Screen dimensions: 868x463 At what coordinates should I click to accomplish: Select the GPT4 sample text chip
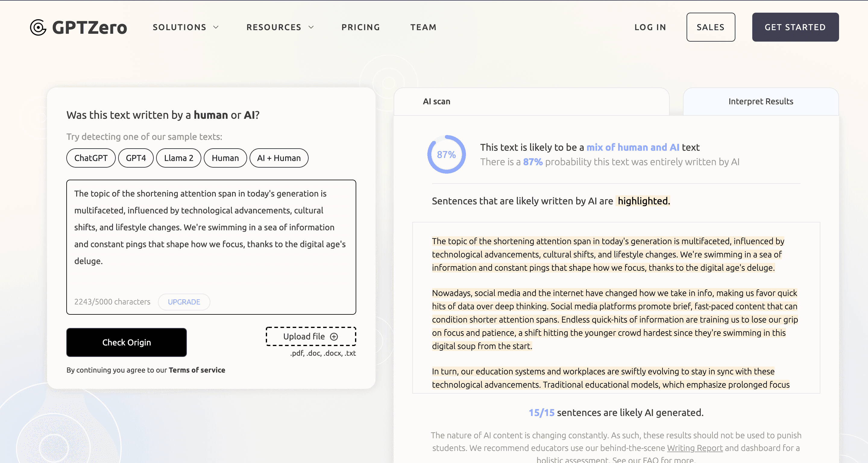[x=136, y=158]
